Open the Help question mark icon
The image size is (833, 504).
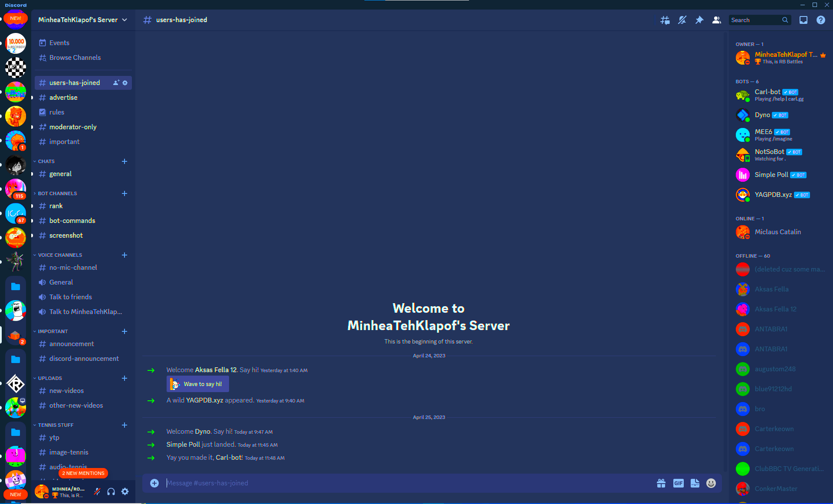click(x=821, y=20)
